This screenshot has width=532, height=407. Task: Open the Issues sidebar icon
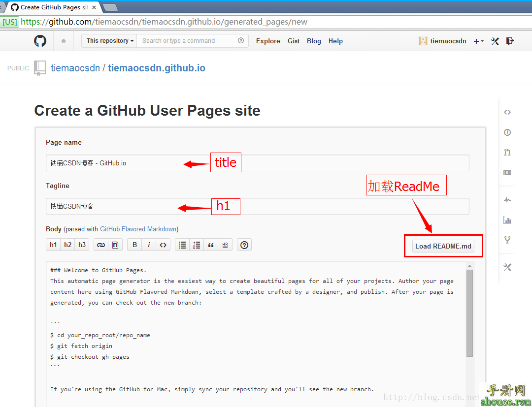(x=507, y=132)
